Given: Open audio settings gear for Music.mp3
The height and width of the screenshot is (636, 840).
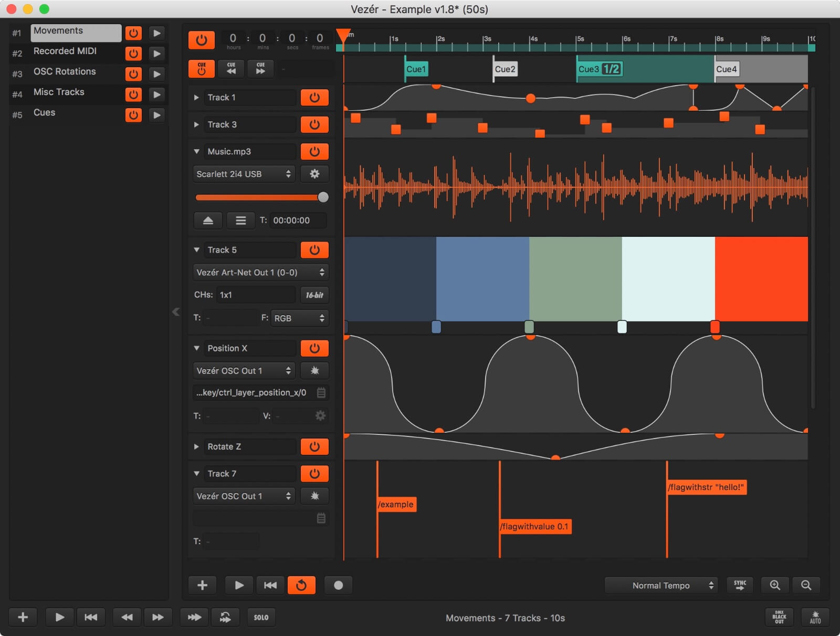Looking at the screenshot, I should (x=314, y=174).
